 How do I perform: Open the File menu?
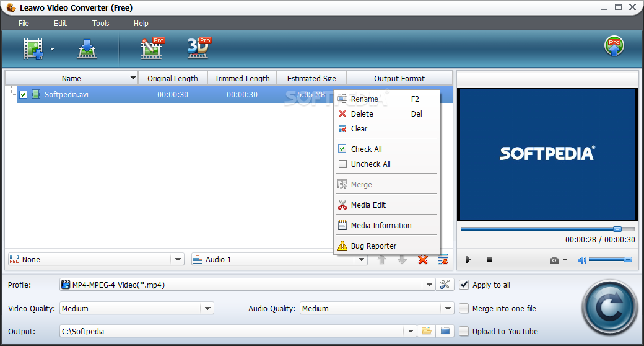pyautogui.click(x=24, y=24)
